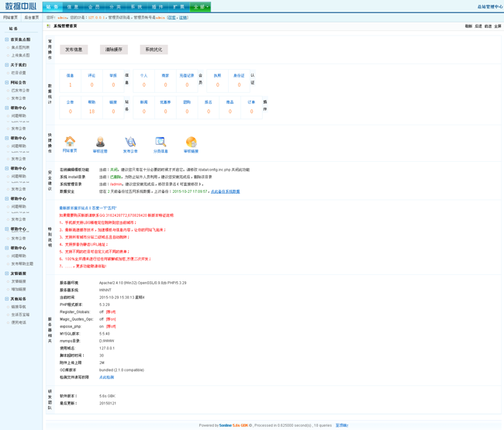Screen dimensions: 504x430
Task: Open the 审核注册 user quick-action icon
Action: pos(100,142)
